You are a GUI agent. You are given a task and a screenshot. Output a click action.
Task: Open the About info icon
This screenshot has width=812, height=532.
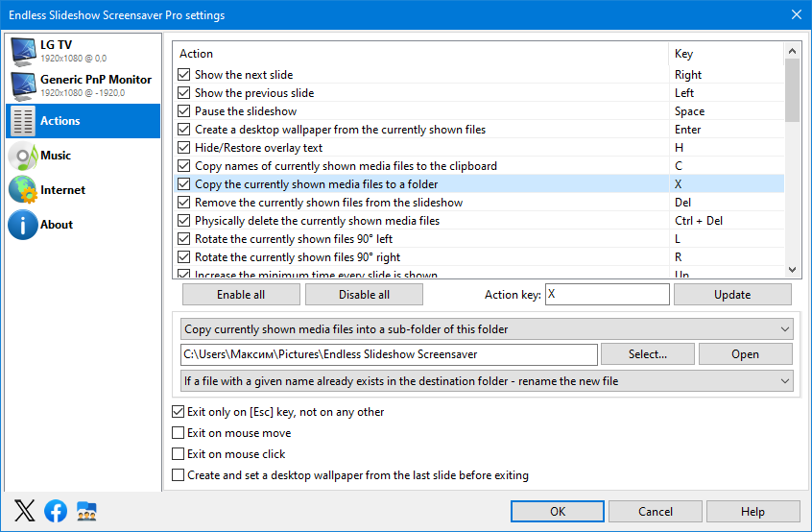click(23, 225)
